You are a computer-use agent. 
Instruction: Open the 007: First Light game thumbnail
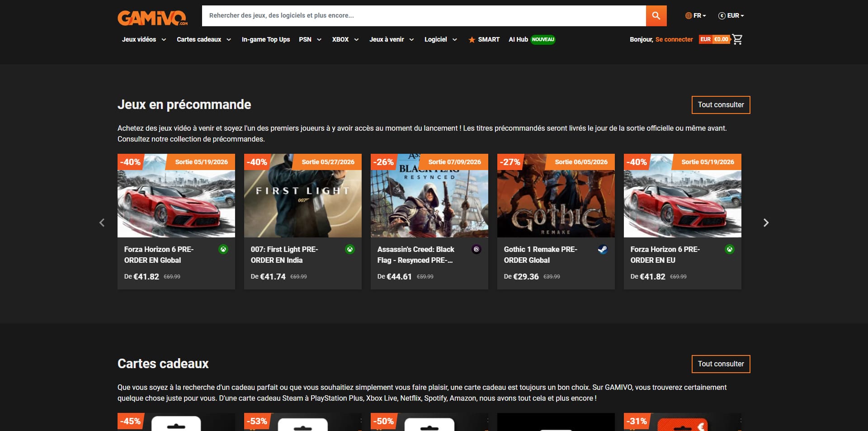pyautogui.click(x=303, y=195)
